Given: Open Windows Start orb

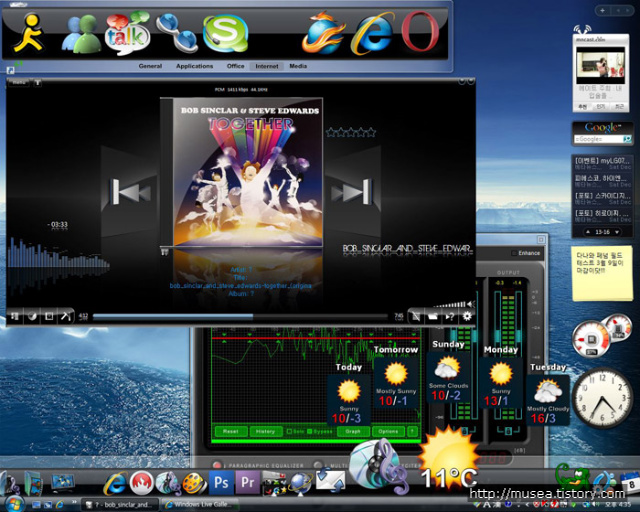Looking at the screenshot, I should point(13,504).
